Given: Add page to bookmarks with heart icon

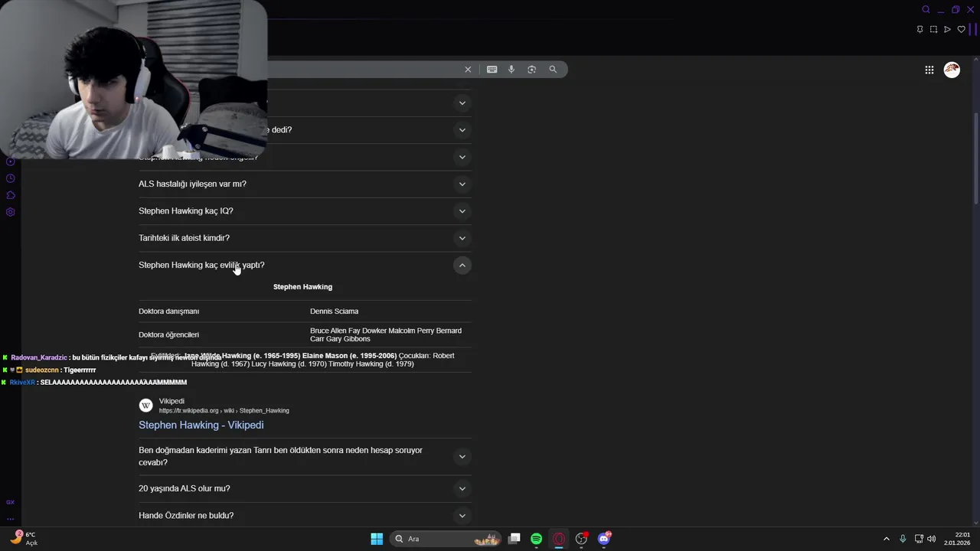Looking at the screenshot, I should click(961, 30).
